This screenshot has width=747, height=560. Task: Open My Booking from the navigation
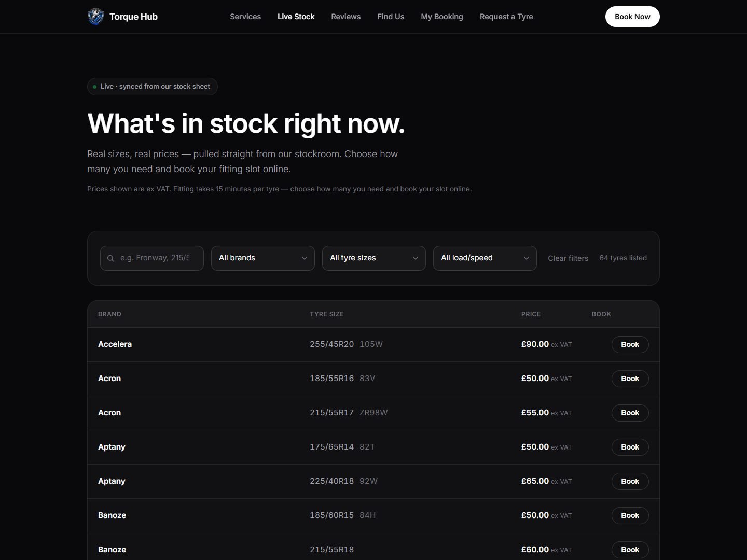click(442, 17)
